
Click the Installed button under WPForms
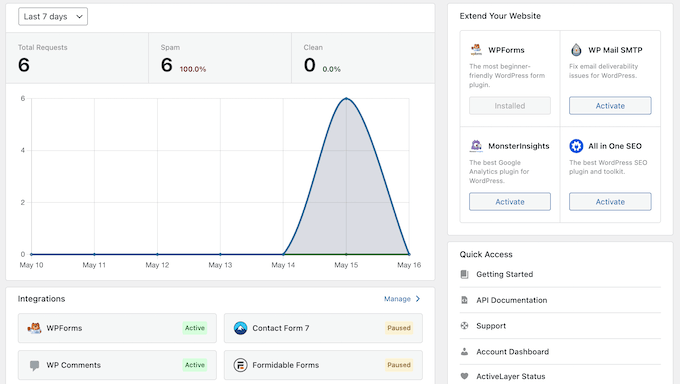(510, 105)
